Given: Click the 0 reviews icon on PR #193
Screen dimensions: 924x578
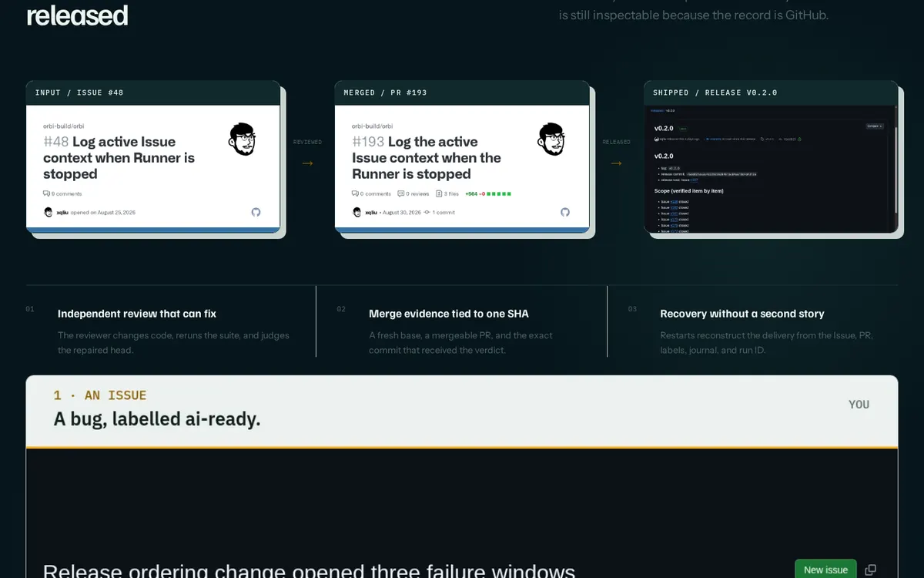Looking at the screenshot, I should point(400,194).
